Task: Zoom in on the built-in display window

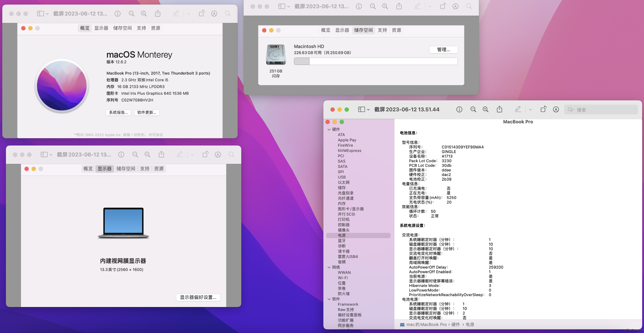Action: [148, 154]
